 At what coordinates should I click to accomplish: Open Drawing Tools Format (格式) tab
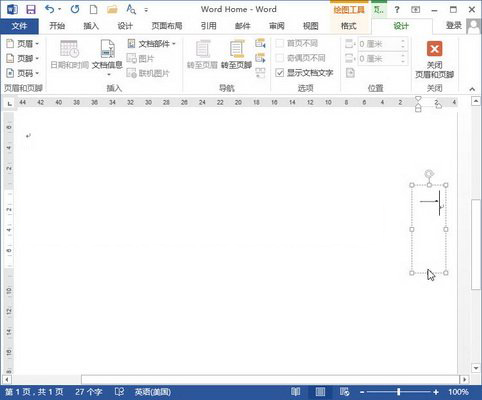click(349, 26)
